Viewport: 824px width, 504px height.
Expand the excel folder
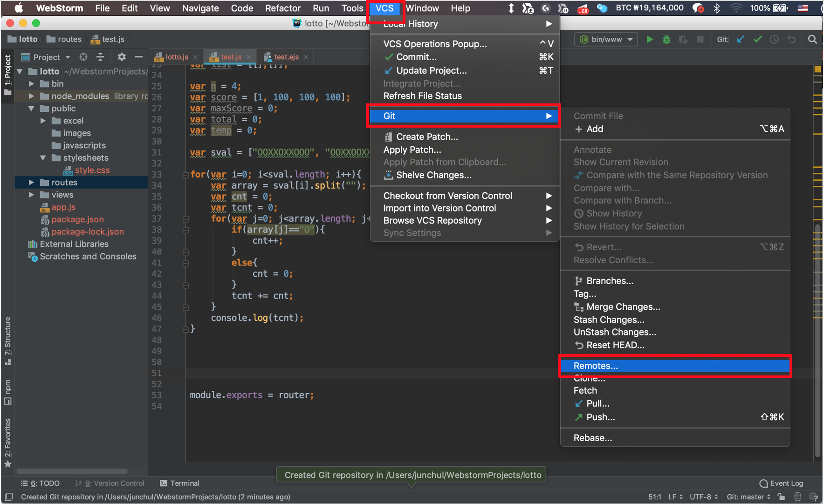click(43, 121)
